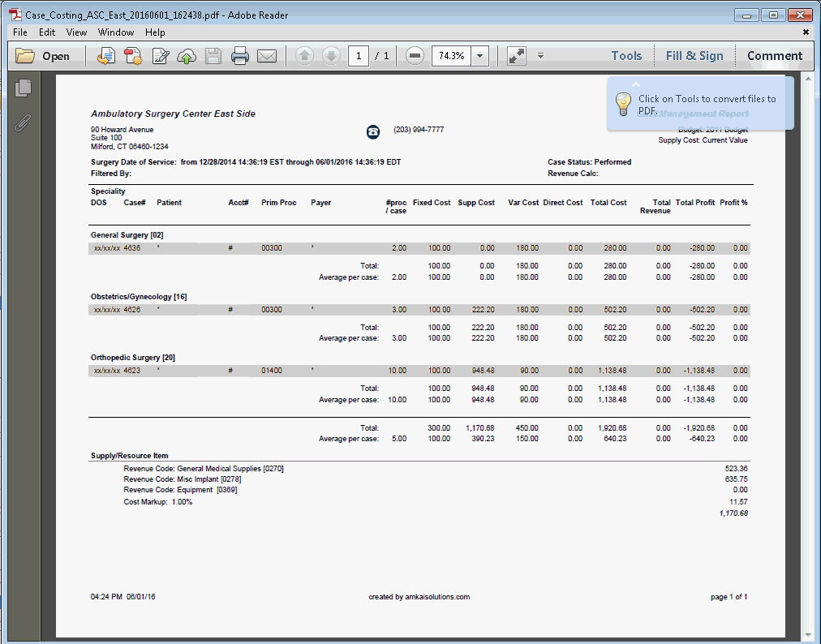Open the zoom level dropdown arrow
This screenshot has height=644, width=821.
pyautogui.click(x=479, y=55)
